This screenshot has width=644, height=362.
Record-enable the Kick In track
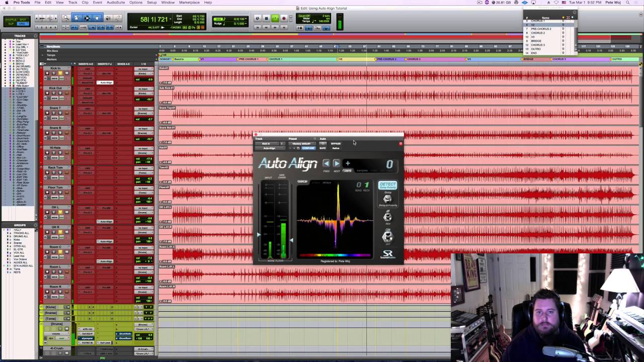[x=47, y=73]
